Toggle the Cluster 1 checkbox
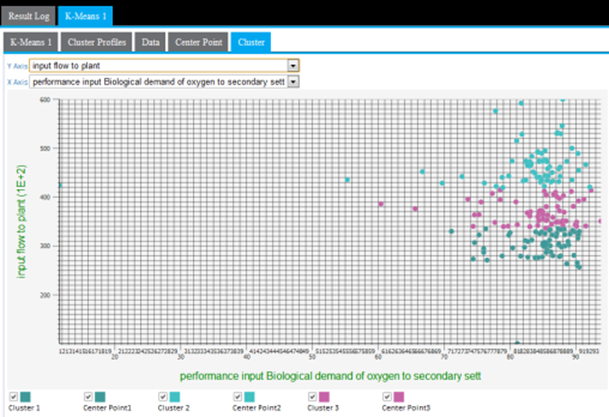609x417 pixels. click(x=14, y=396)
